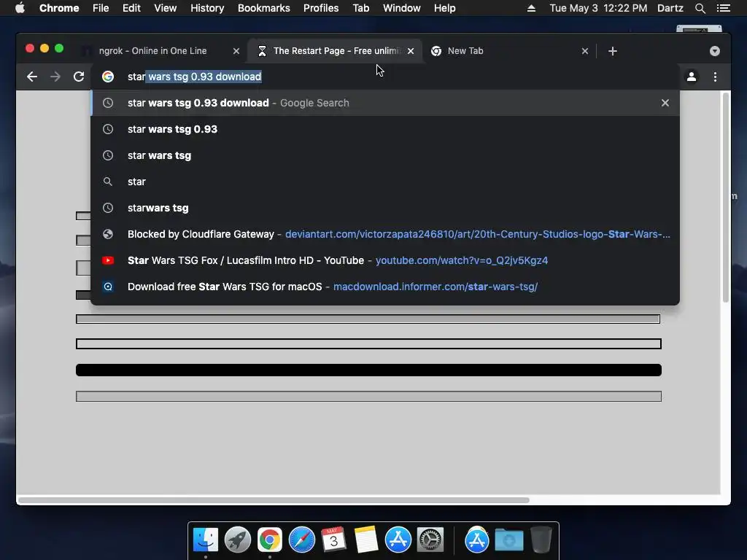Select 'star wars tsg 0.93 download' Google Search suggestion

385,103
